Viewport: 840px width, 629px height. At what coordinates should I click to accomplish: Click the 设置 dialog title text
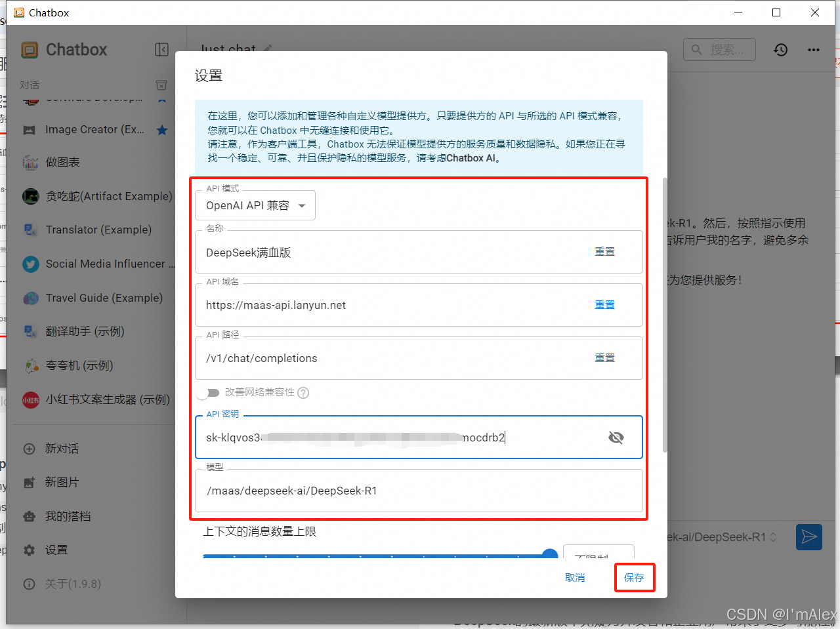[x=209, y=75]
